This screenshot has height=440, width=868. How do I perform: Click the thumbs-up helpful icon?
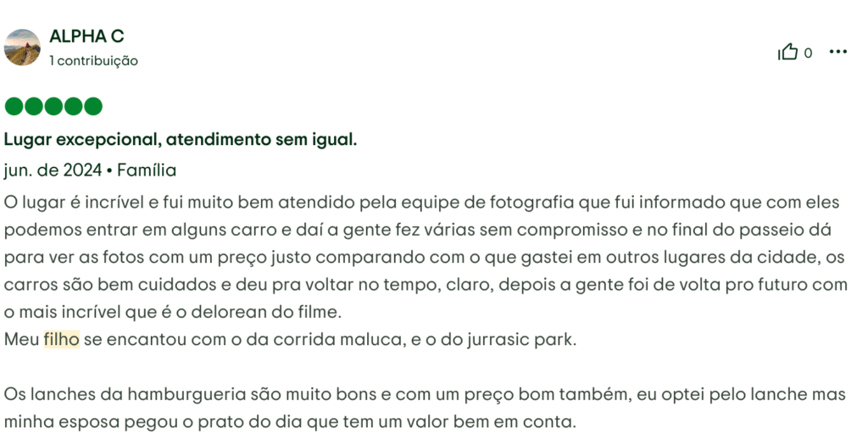(788, 53)
